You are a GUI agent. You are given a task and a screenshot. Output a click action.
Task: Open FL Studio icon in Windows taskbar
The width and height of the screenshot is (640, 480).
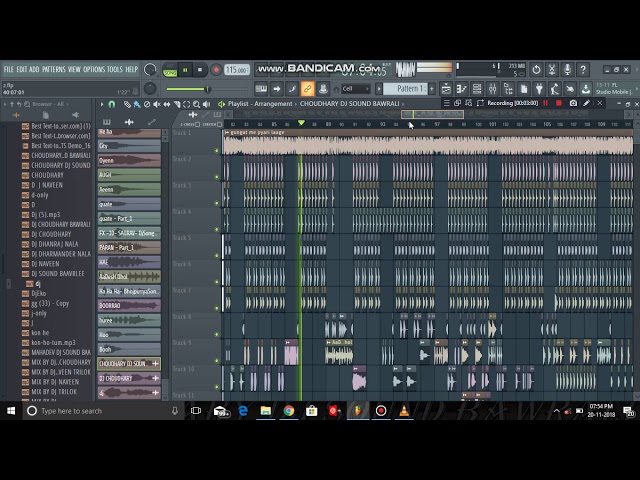358,411
